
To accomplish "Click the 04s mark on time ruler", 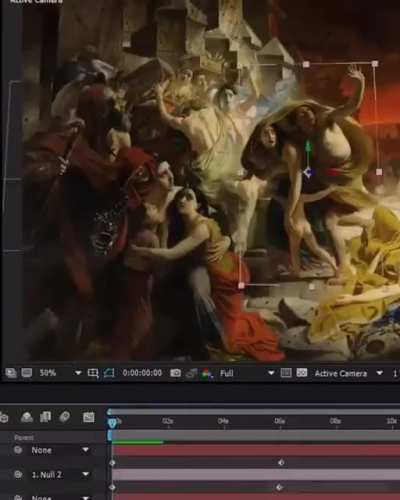I will click(x=223, y=421).
